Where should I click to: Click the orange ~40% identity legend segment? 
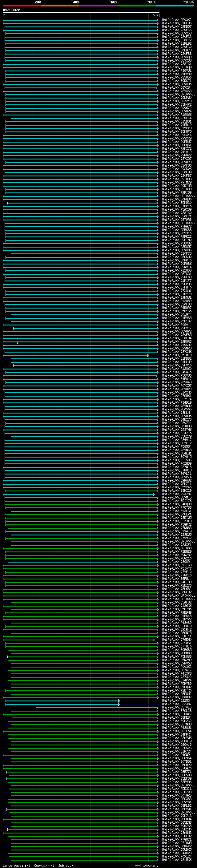tap(60, 6)
